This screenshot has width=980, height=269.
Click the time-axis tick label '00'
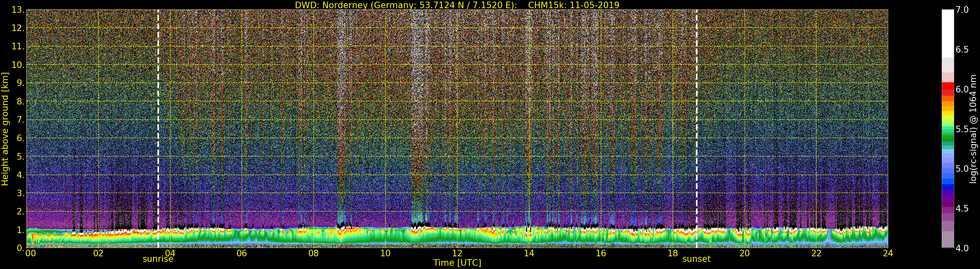30,253
